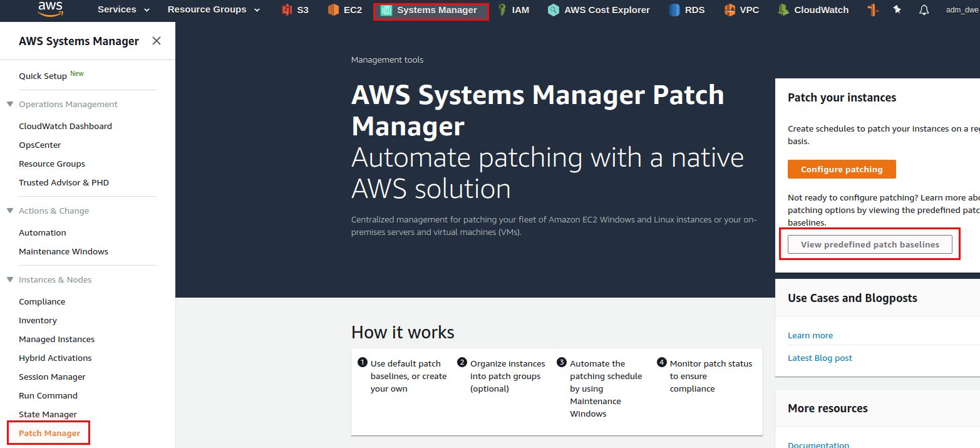Go to CloudWatch Dashboard in sidebar
The image size is (980, 448).
coord(65,126)
